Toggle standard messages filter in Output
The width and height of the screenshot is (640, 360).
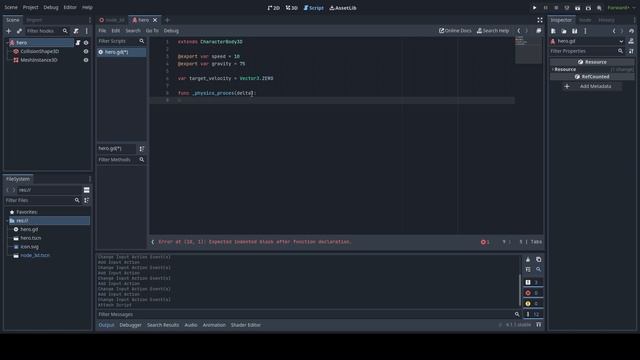point(533,282)
